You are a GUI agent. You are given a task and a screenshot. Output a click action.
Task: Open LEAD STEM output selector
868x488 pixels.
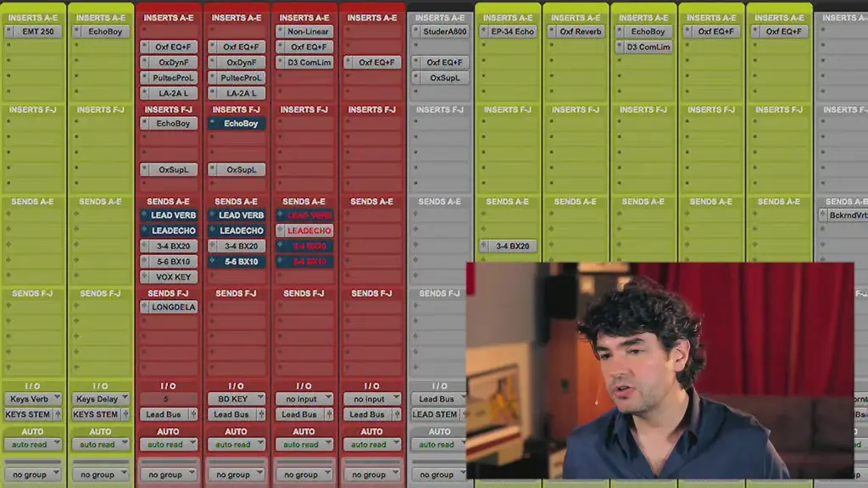point(435,413)
